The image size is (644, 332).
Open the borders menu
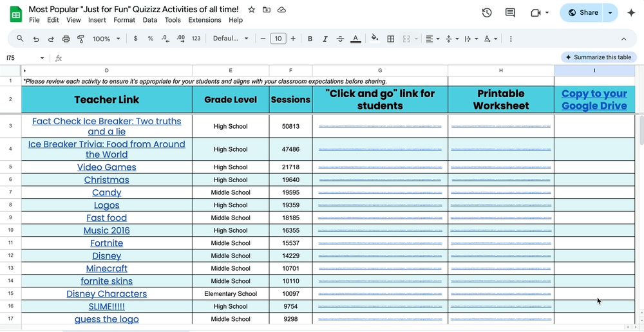[391, 39]
